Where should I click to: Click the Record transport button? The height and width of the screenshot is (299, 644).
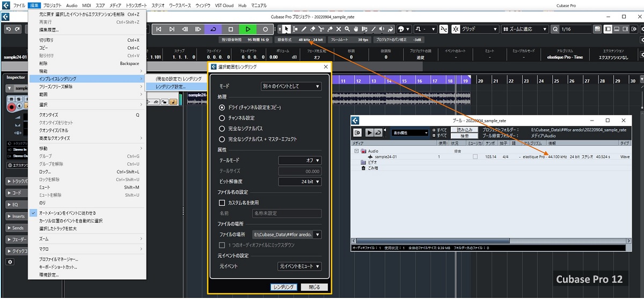(x=265, y=29)
